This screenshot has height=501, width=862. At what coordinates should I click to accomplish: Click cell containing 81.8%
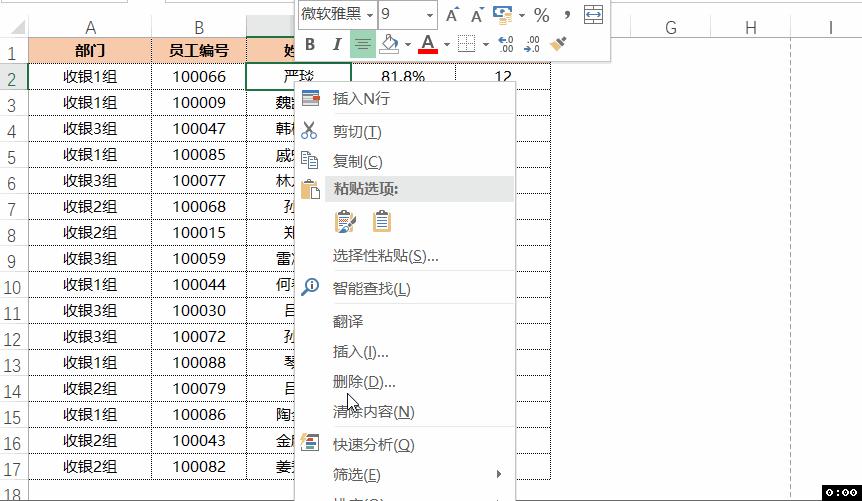[x=403, y=74]
